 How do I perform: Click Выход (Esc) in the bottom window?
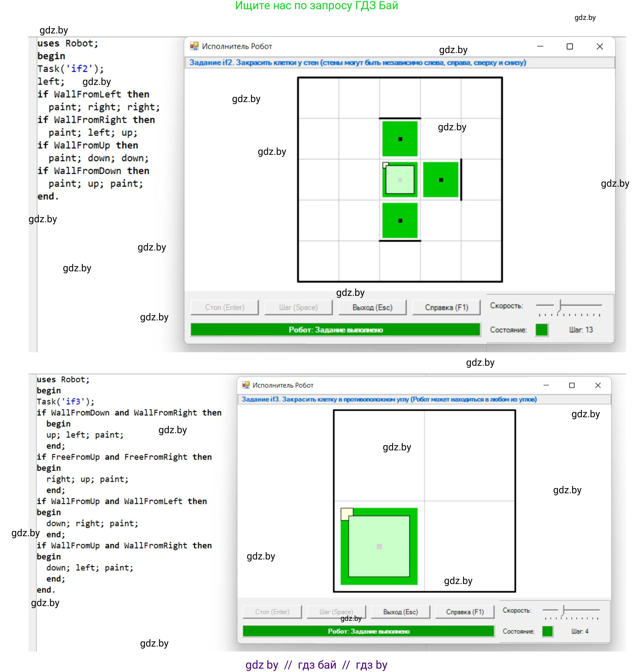point(400,612)
